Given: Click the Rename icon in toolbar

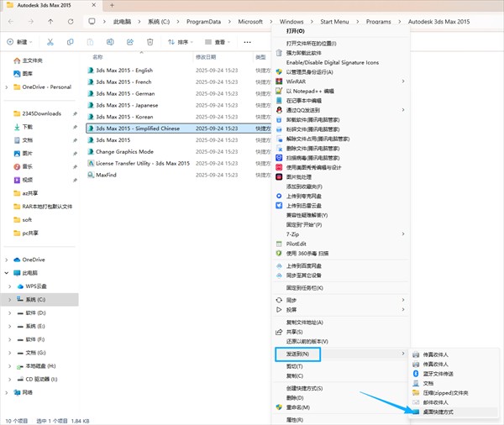Looking at the screenshot, I should tap(109, 41).
